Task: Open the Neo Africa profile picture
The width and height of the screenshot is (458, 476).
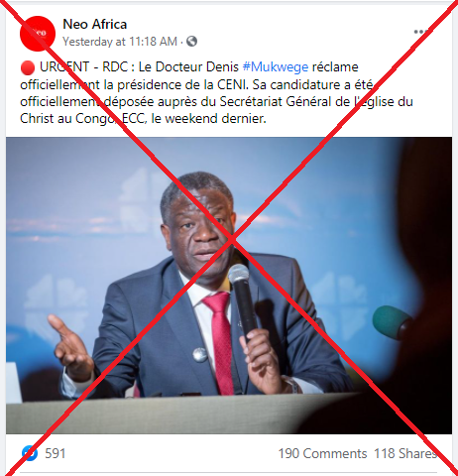Action: tap(38, 34)
